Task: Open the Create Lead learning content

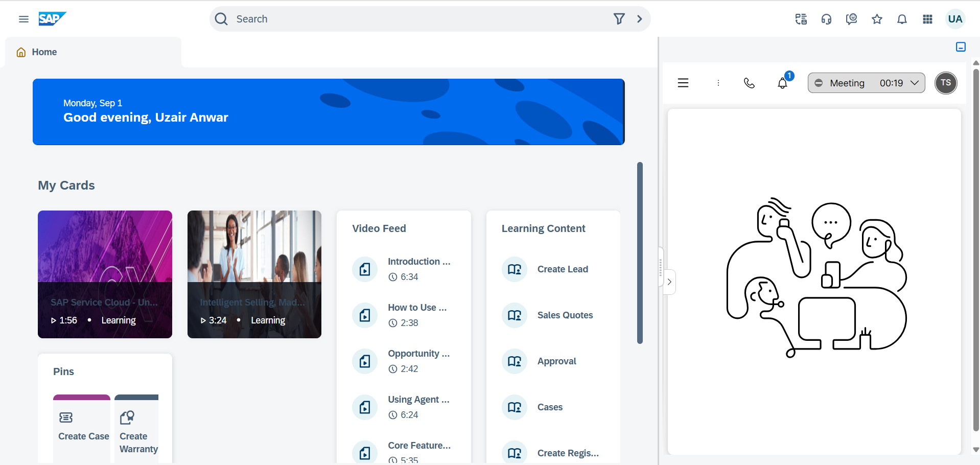Action: pyautogui.click(x=562, y=269)
